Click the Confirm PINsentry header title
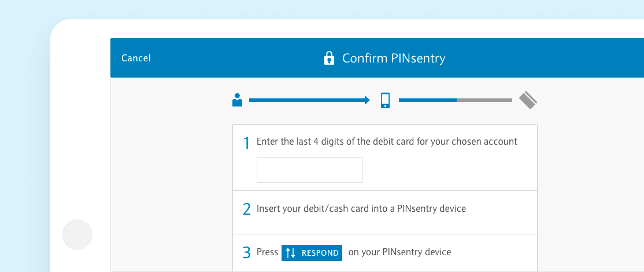 (394, 58)
